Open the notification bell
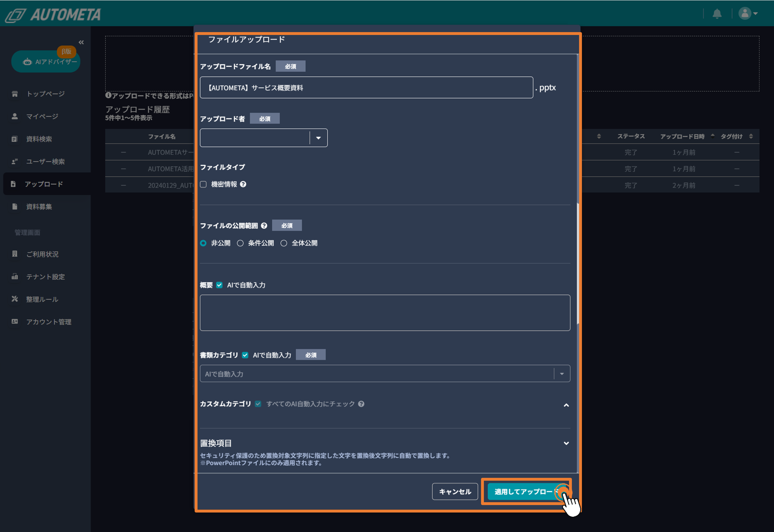This screenshot has width=774, height=532. [x=717, y=14]
